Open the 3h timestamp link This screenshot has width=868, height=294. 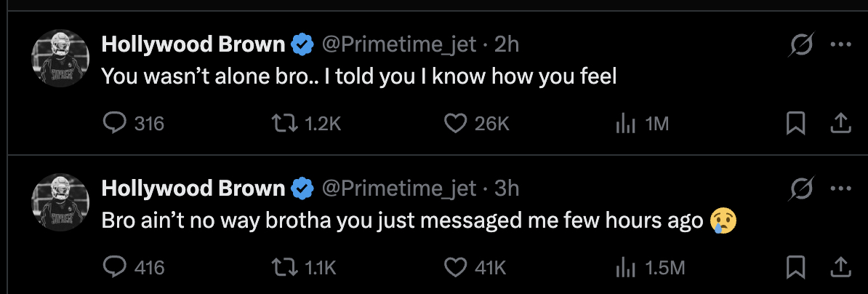507,189
